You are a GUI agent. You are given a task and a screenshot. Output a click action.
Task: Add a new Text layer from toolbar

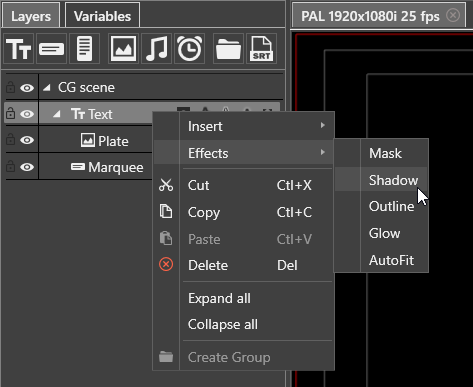coord(18,49)
